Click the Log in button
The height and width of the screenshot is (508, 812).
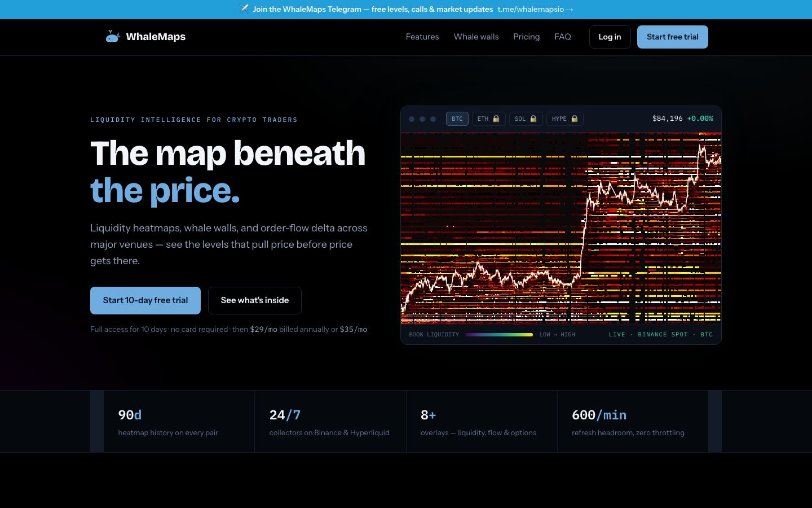pos(610,37)
